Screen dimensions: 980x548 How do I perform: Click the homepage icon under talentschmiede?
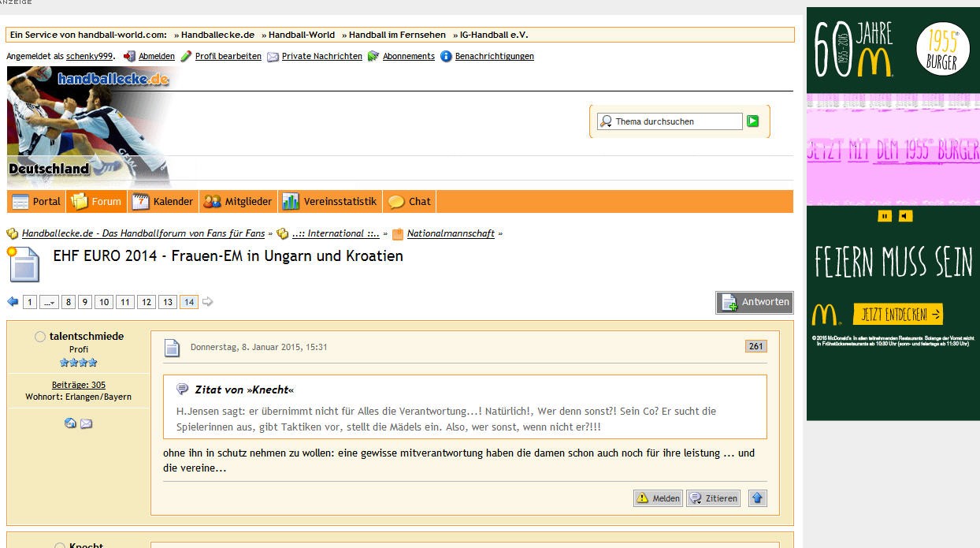tap(70, 423)
